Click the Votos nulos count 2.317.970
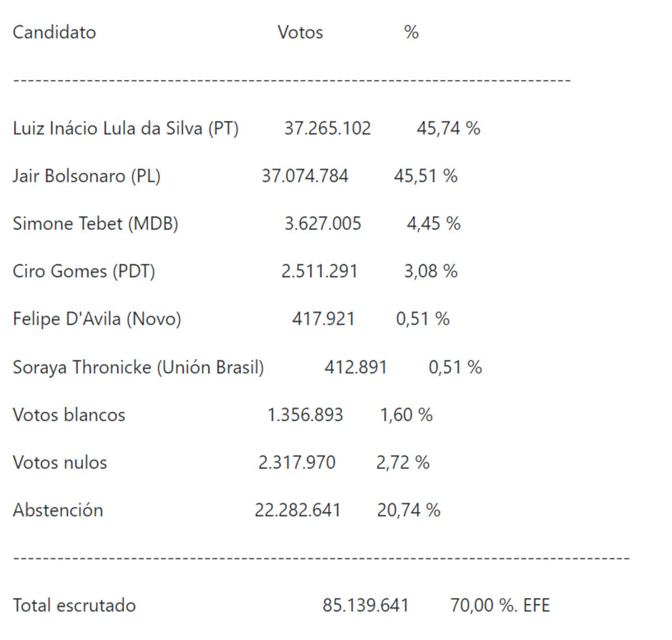The width and height of the screenshot is (672, 640). pyautogui.click(x=297, y=462)
